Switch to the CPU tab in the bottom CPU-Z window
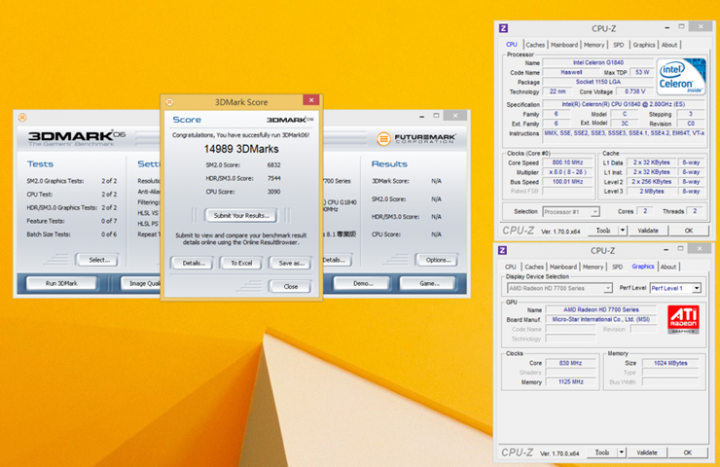The height and width of the screenshot is (467, 720). click(x=511, y=267)
